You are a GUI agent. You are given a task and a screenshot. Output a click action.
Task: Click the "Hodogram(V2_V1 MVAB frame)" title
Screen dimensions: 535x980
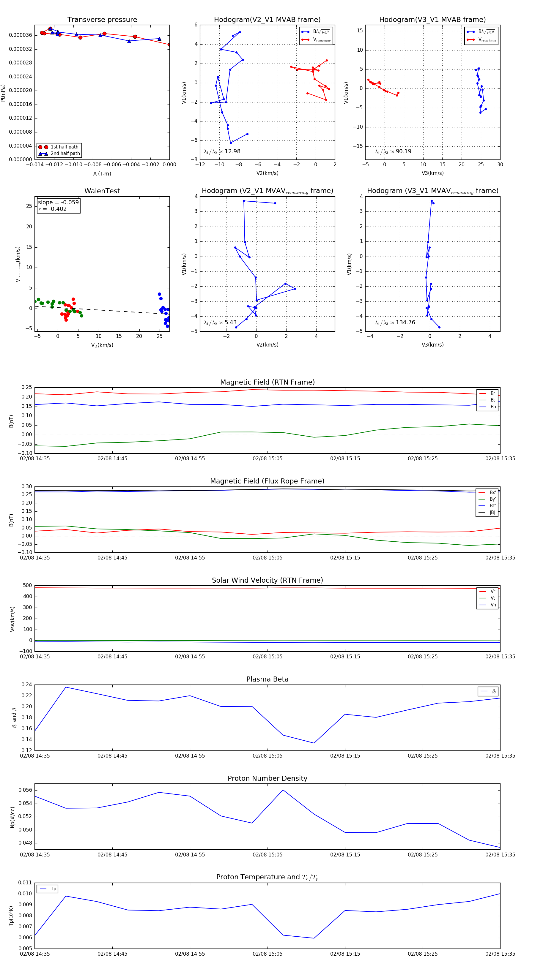coord(267,20)
